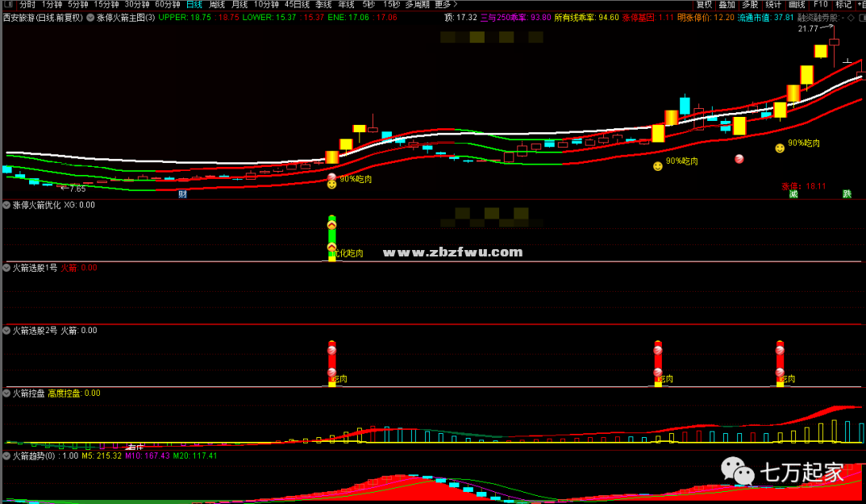
Task: Click the 明涨停价: 12.20 readout
Action: coord(706,18)
